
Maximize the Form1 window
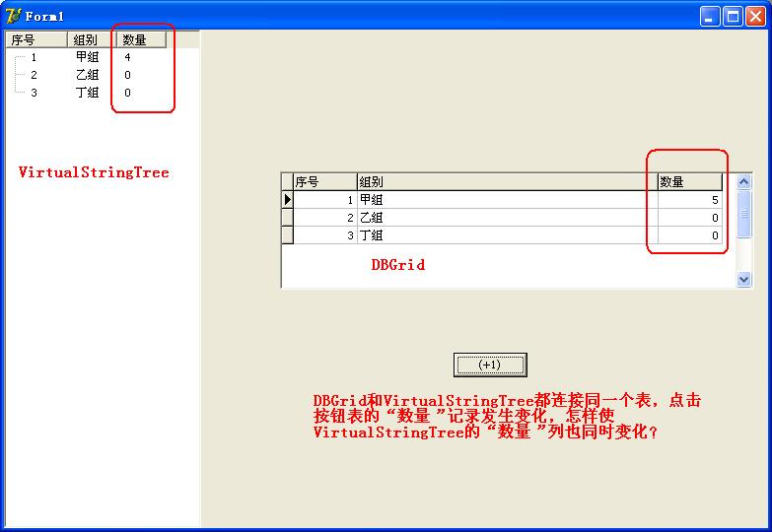(x=733, y=17)
